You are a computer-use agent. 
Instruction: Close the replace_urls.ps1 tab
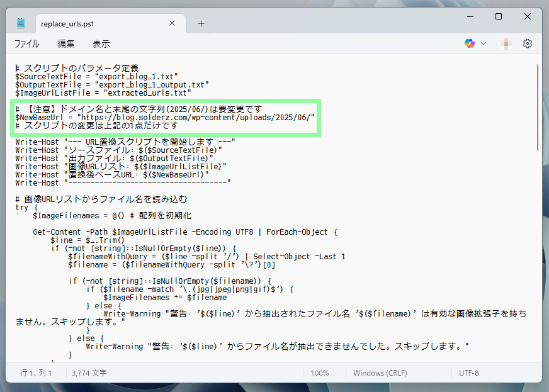pos(172,23)
